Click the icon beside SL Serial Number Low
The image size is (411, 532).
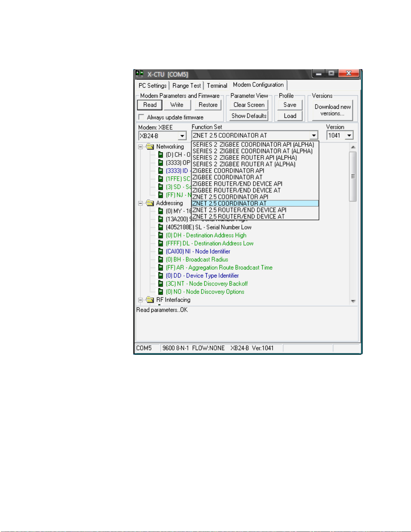tap(161, 227)
